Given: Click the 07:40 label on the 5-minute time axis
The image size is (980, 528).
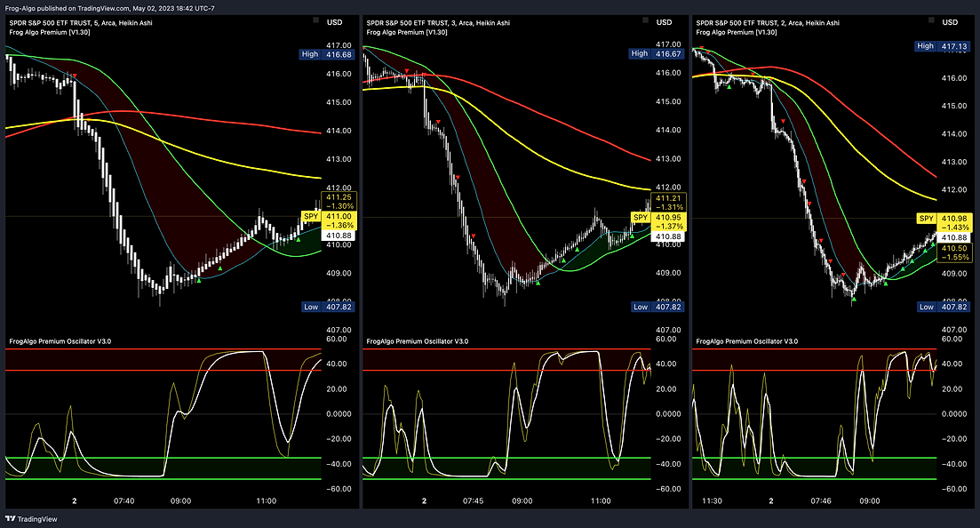Looking at the screenshot, I should (x=123, y=501).
